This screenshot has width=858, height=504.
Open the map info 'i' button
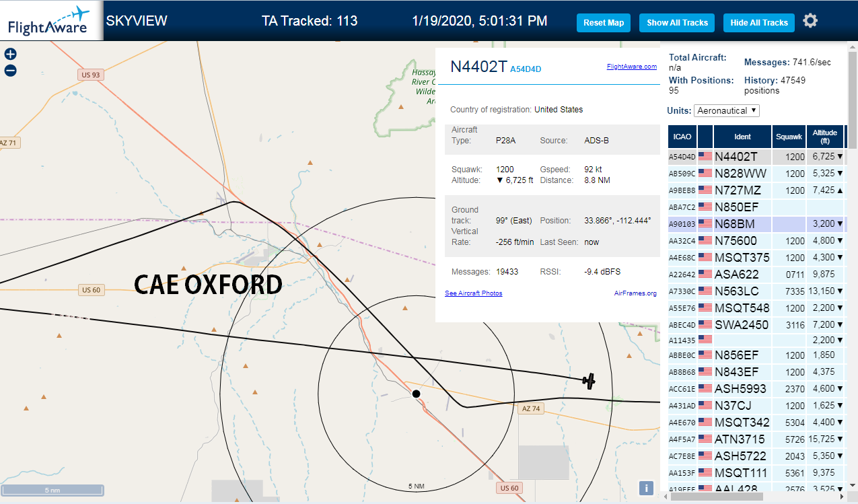tap(646, 489)
